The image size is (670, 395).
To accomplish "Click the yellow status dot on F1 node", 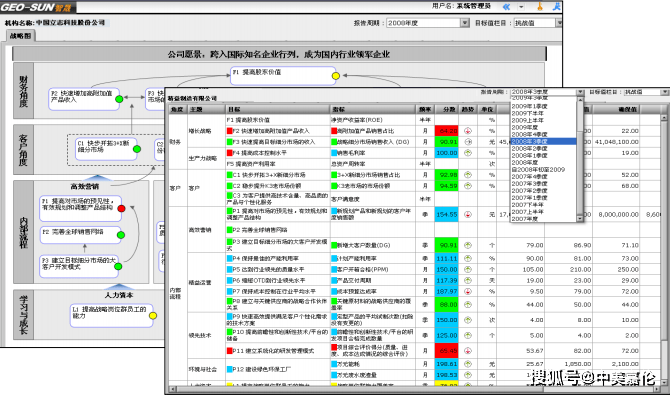I will [336, 76].
